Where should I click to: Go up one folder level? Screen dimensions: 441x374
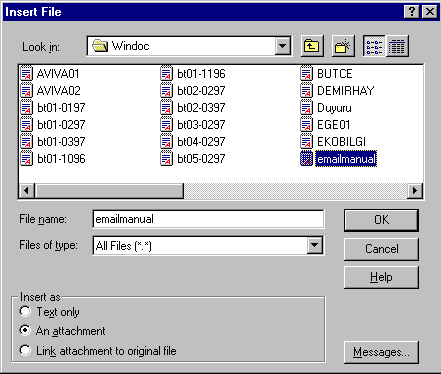pos(312,46)
